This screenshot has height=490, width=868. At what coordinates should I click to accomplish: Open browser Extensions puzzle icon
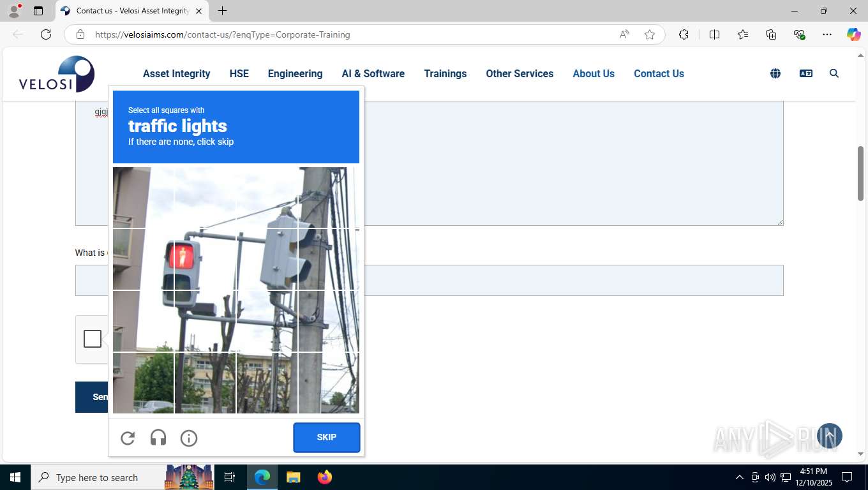684,34
